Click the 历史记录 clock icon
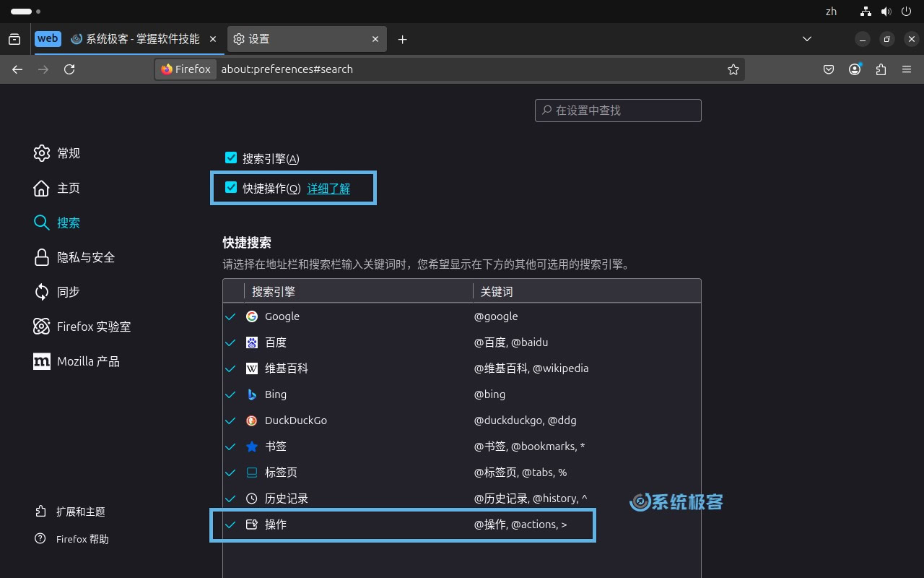The width and height of the screenshot is (924, 578). click(252, 499)
